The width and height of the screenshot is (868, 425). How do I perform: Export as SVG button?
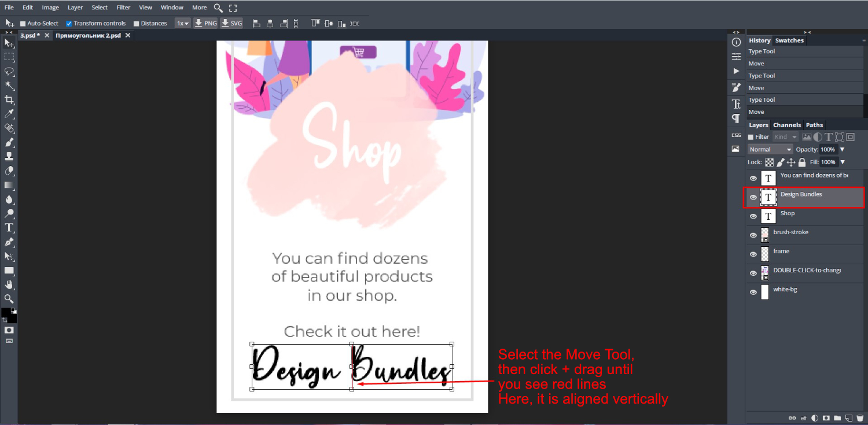(x=231, y=24)
